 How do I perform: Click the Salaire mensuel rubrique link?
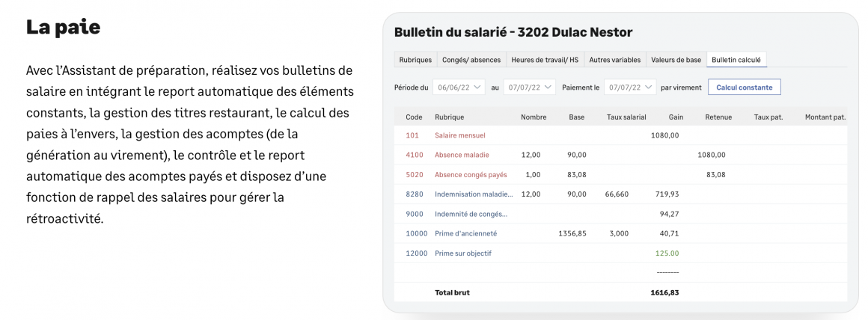click(459, 135)
